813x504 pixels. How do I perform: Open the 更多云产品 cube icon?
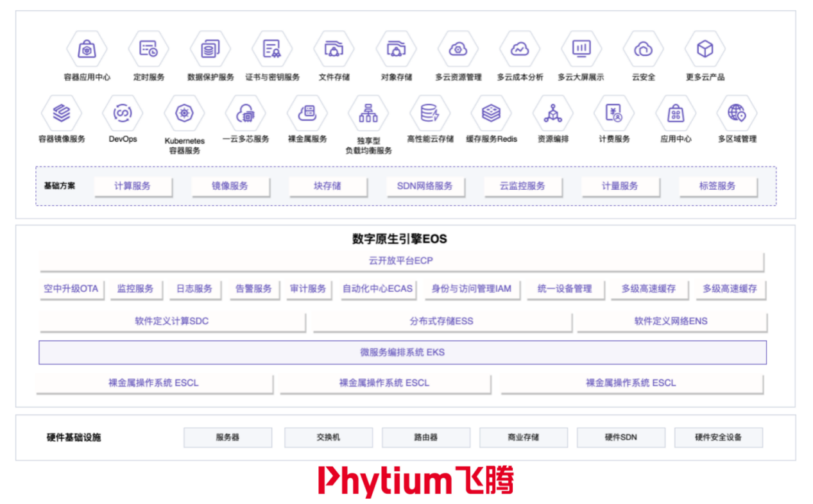705,49
